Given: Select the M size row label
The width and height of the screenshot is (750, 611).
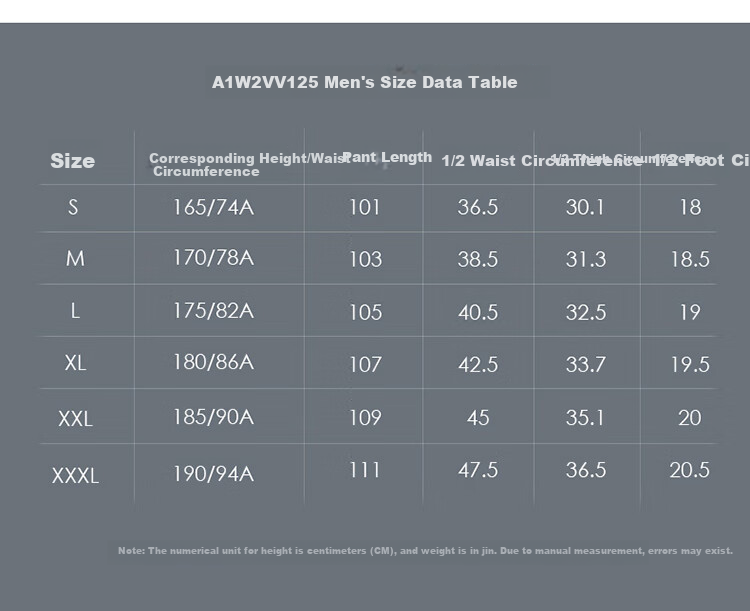Looking at the screenshot, I should [75, 259].
